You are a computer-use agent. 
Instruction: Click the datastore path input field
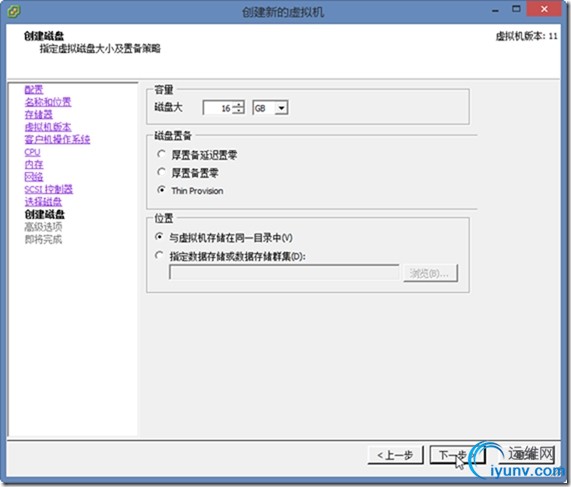pyautogui.click(x=284, y=273)
